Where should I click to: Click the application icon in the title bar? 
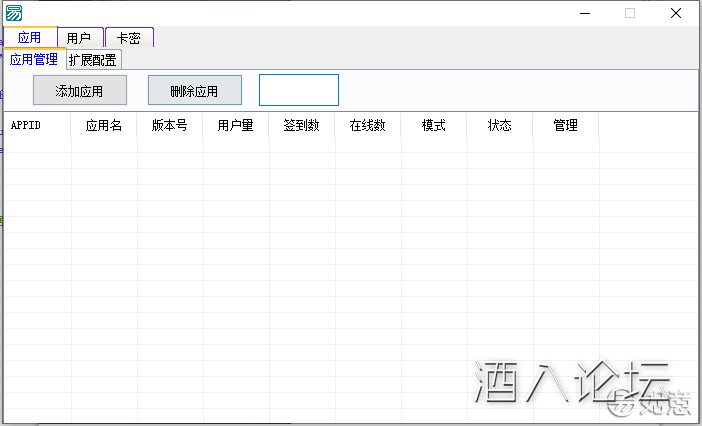coord(14,13)
